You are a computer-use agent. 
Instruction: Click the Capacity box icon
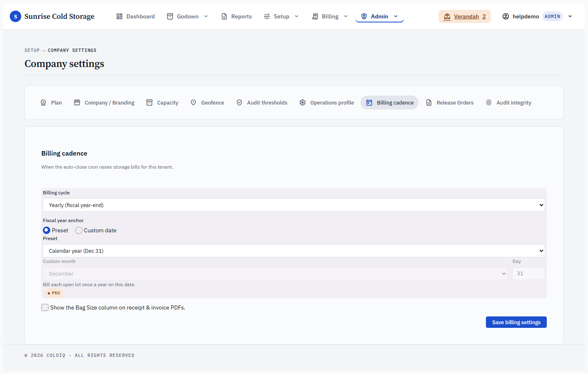coord(149,102)
